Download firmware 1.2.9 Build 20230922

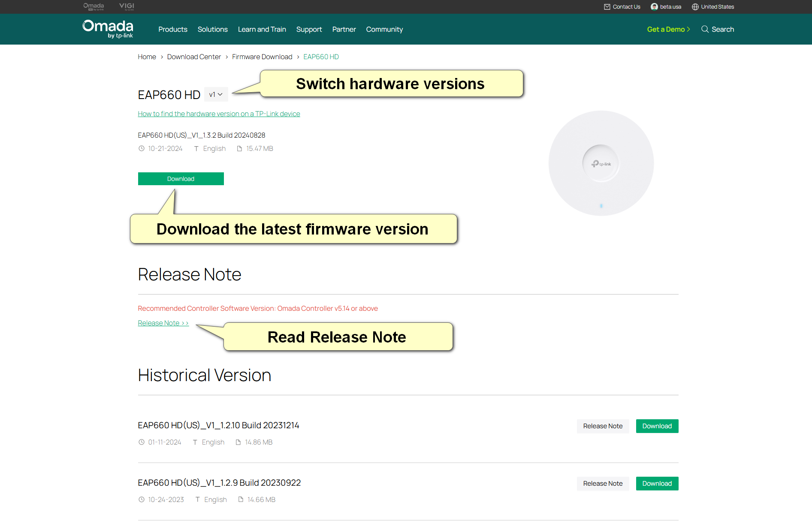657,484
